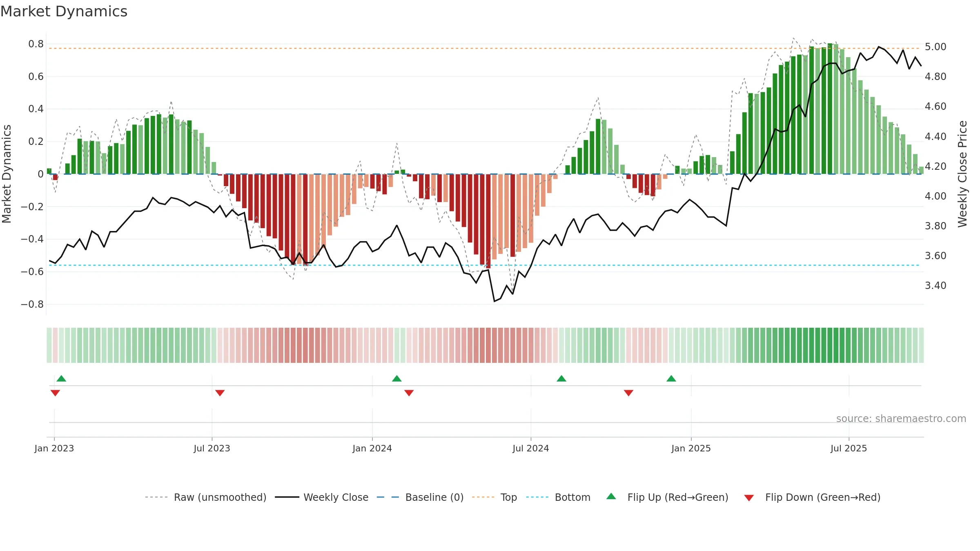This screenshot has height=551, width=980.
Task: Click the −0.6 left axis tick label
Action: coord(32,272)
